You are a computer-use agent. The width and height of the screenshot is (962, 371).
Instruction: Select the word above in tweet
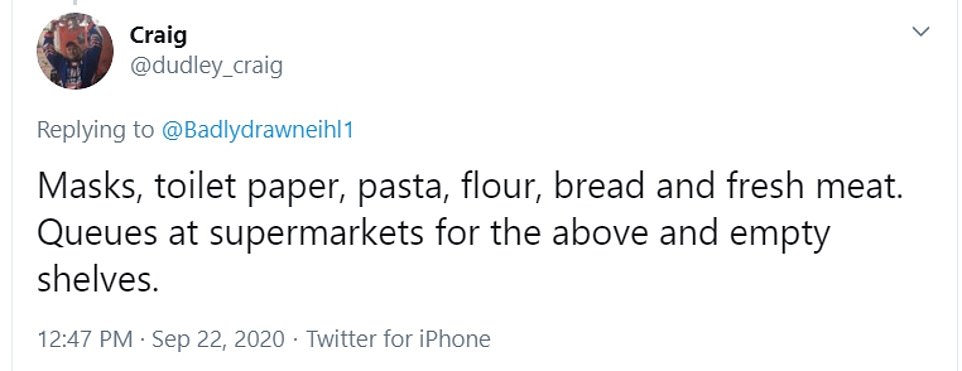[x=601, y=233]
